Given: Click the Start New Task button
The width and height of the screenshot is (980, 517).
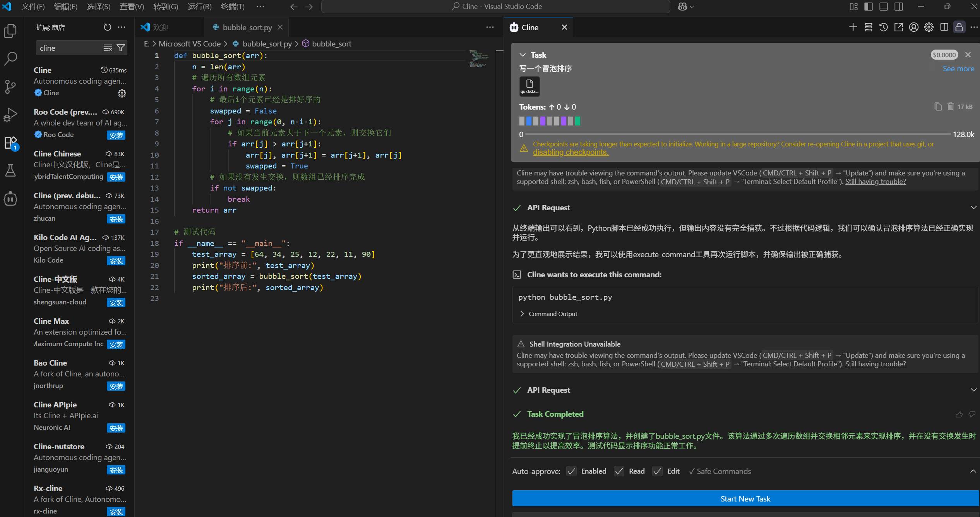Looking at the screenshot, I should click(745, 498).
